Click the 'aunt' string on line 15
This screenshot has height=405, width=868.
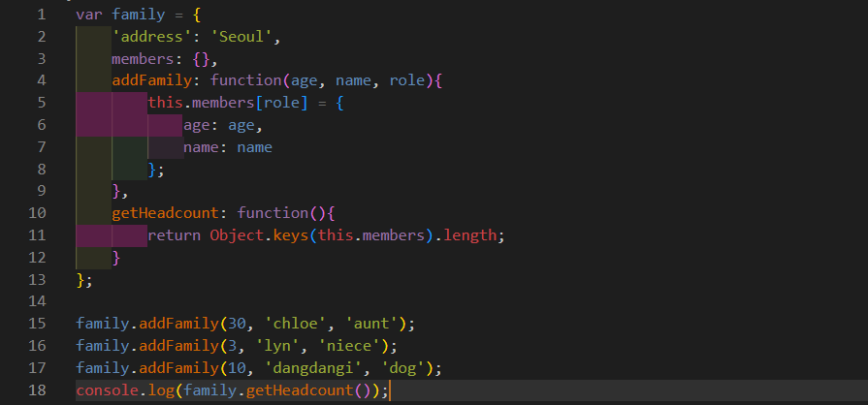[x=371, y=325]
